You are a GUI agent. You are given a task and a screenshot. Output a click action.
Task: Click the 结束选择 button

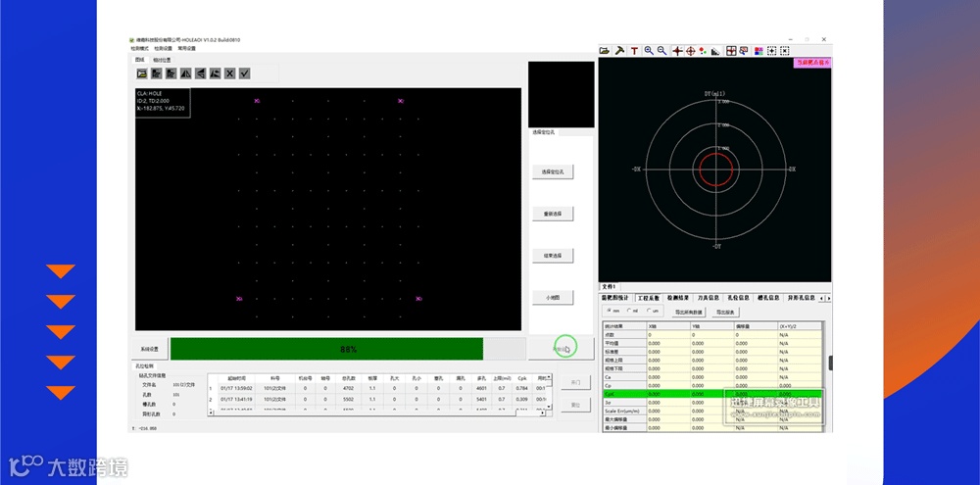click(553, 256)
